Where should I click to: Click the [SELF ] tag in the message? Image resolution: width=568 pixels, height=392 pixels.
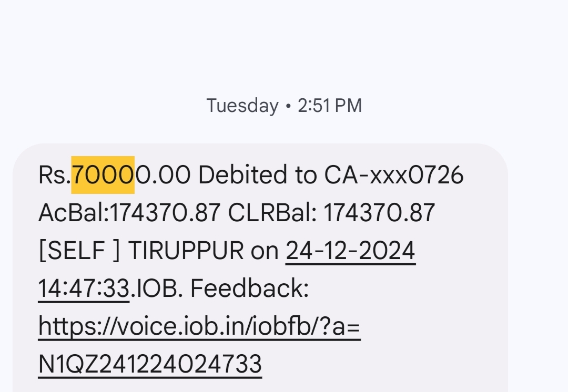(x=79, y=251)
